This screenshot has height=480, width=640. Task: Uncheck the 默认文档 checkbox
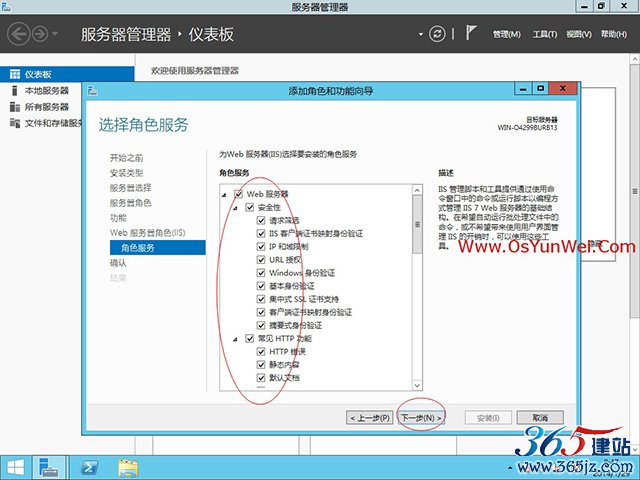pyautogui.click(x=261, y=378)
